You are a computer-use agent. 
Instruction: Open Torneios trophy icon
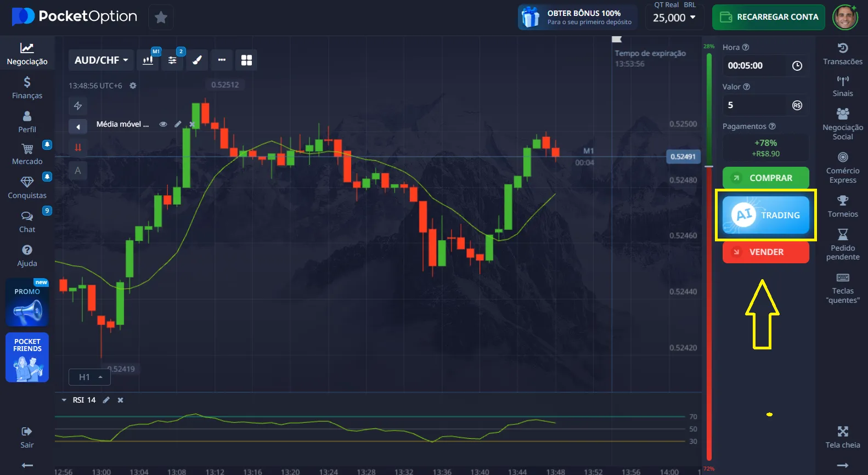click(x=842, y=206)
